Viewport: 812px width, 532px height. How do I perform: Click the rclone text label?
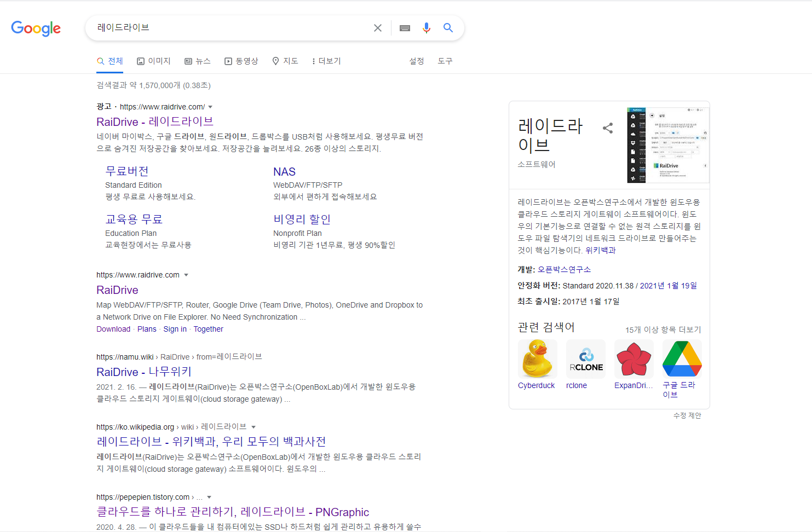point(577,385)
